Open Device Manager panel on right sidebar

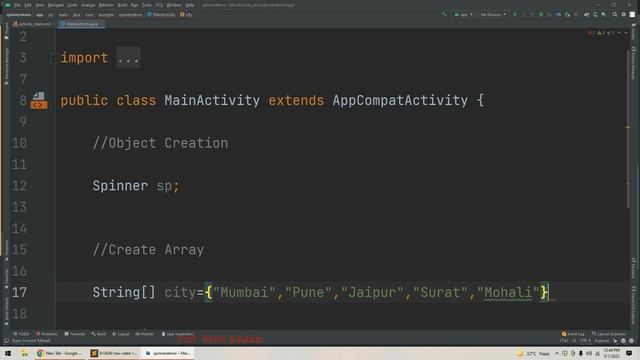[x=633, y=62]
